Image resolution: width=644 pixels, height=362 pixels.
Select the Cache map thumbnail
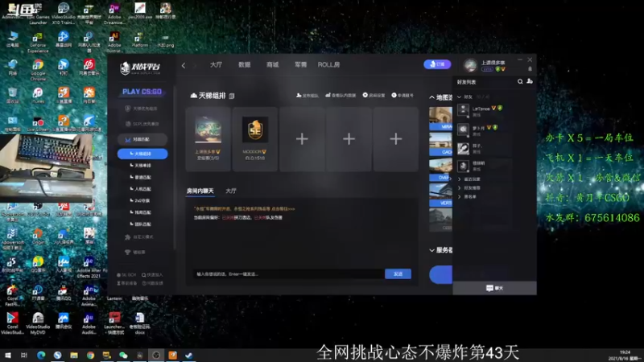(440, 144)
